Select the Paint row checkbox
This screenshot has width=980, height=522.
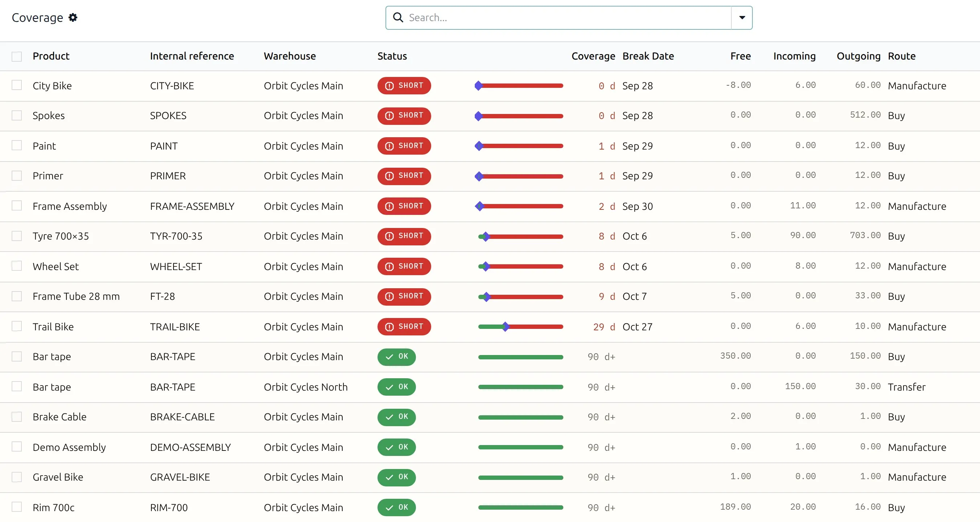pyautogui.click(x=17, y=145)
